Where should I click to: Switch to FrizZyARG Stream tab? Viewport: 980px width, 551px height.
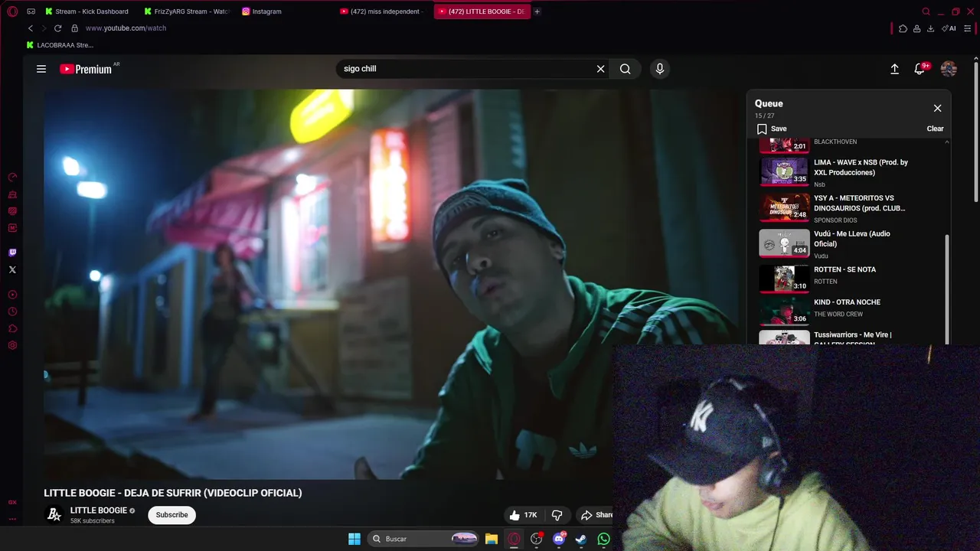click(x=188, y=11)
